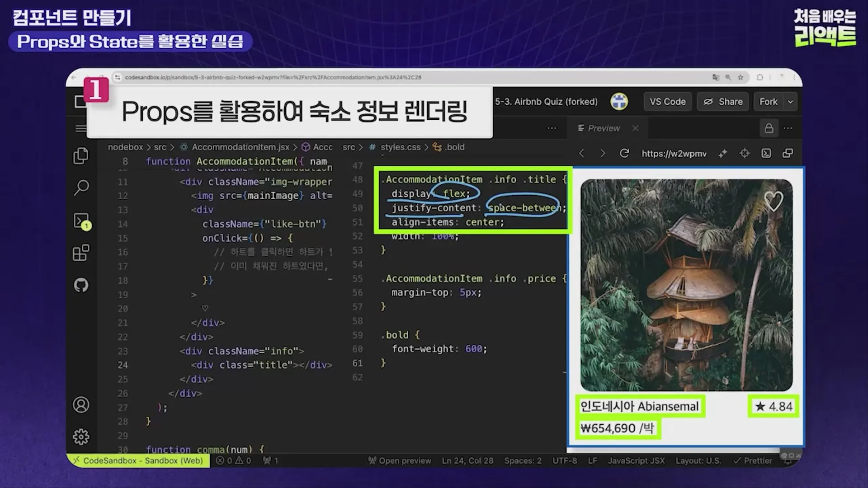The width and height of the screenshot is (868, 488).
Task: Go back in the preview browser
Action: 582,153
